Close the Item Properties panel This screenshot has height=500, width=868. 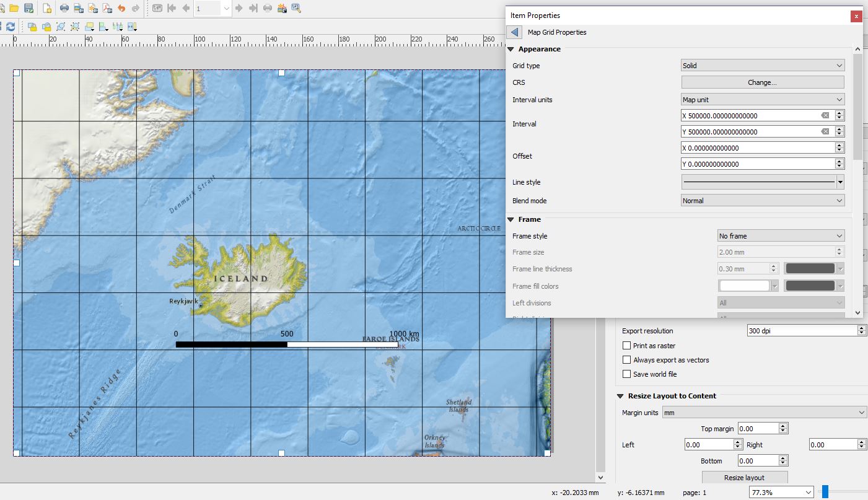point(856,16)
